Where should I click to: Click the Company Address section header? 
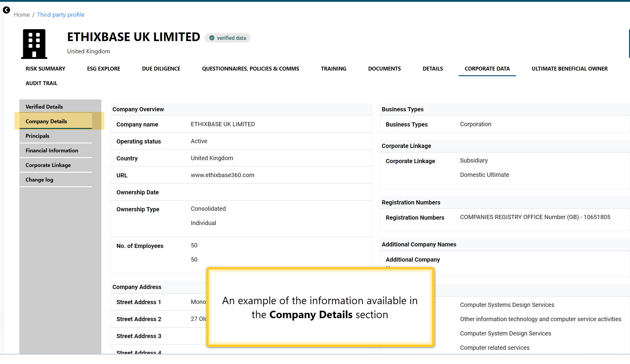tap(137, 287)
